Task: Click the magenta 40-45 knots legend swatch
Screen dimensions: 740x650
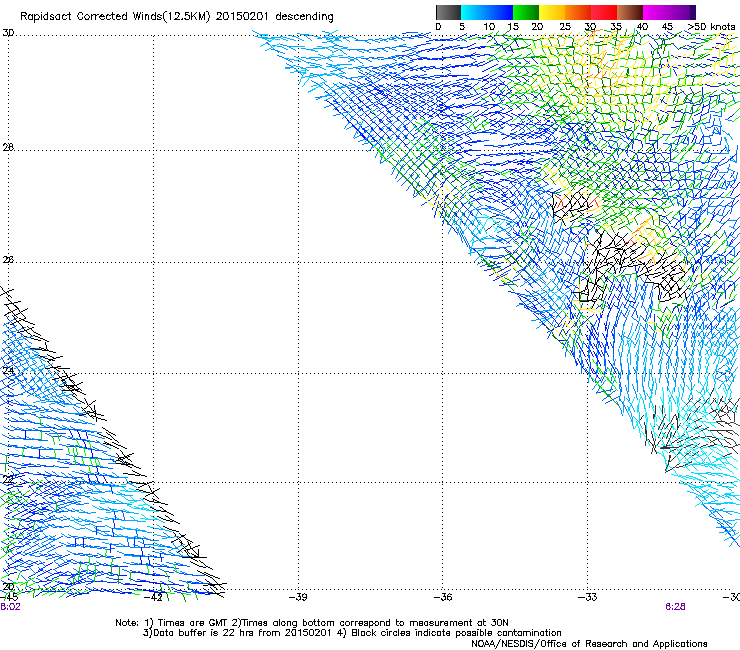Action: (x=656, y=12)
